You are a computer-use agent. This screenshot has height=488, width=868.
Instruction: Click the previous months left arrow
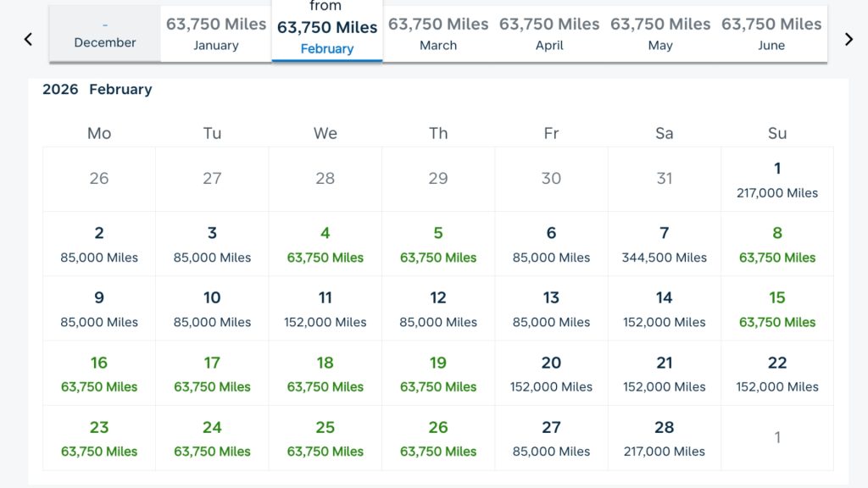[28, 39]
